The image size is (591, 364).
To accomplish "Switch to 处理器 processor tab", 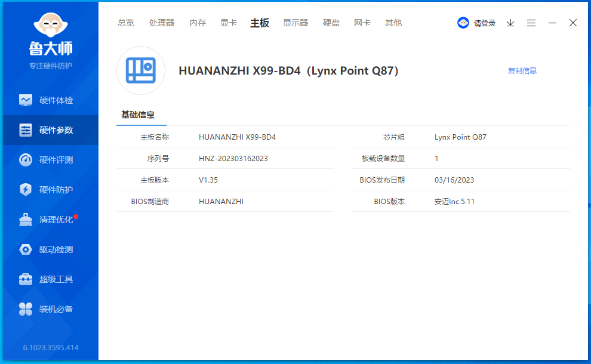I will click(162, 23).
